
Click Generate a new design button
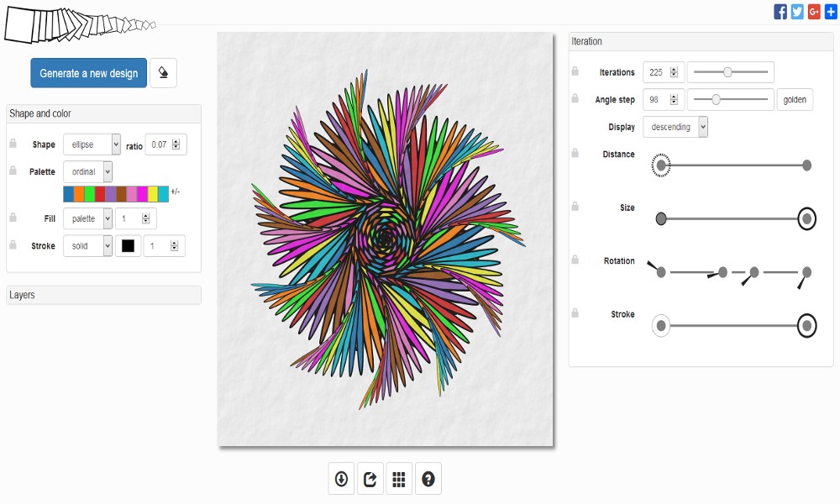(x=89, y=73)
